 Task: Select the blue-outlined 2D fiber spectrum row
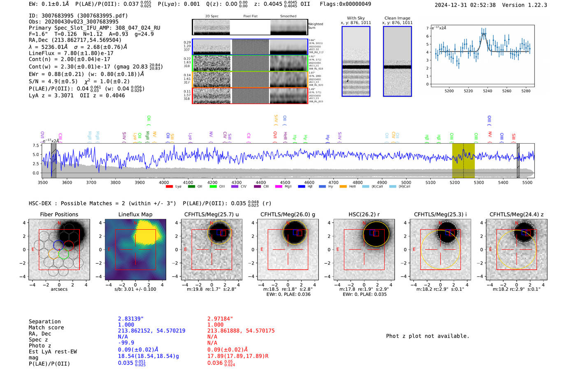point(250,47)
